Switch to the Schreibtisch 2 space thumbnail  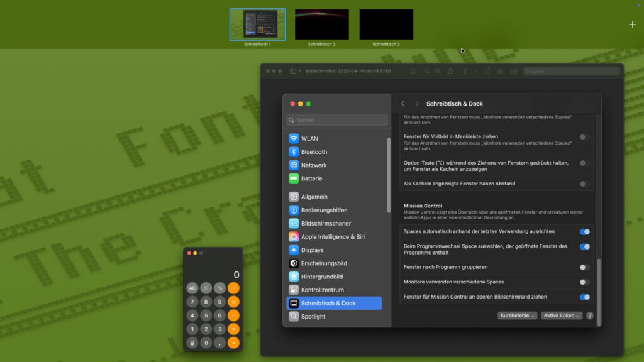pos(321,24)
